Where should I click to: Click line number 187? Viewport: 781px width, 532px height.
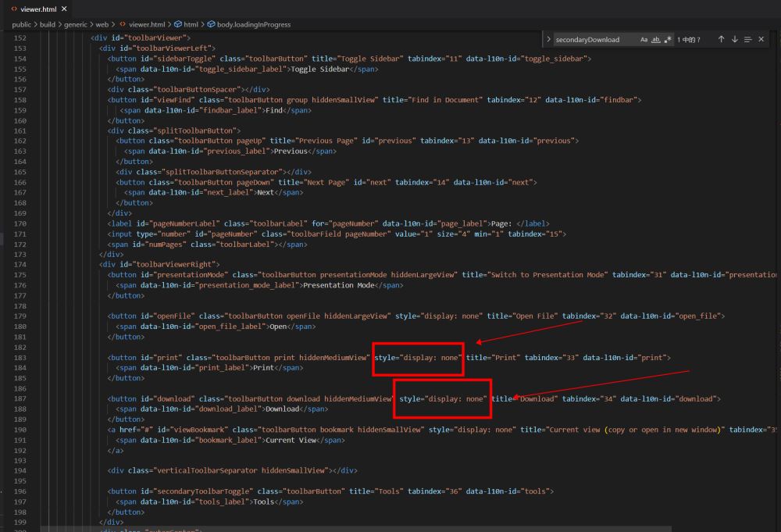point(20,398)
